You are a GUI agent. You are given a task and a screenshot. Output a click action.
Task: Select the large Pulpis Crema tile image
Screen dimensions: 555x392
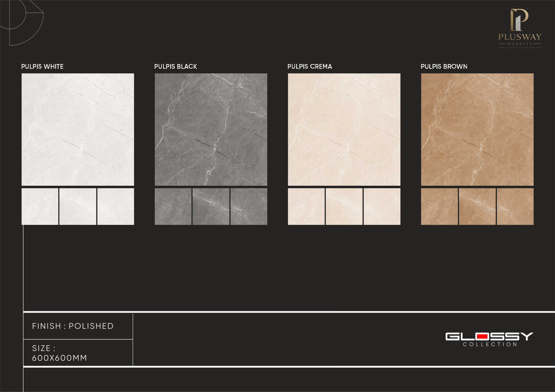coord(344,130)
